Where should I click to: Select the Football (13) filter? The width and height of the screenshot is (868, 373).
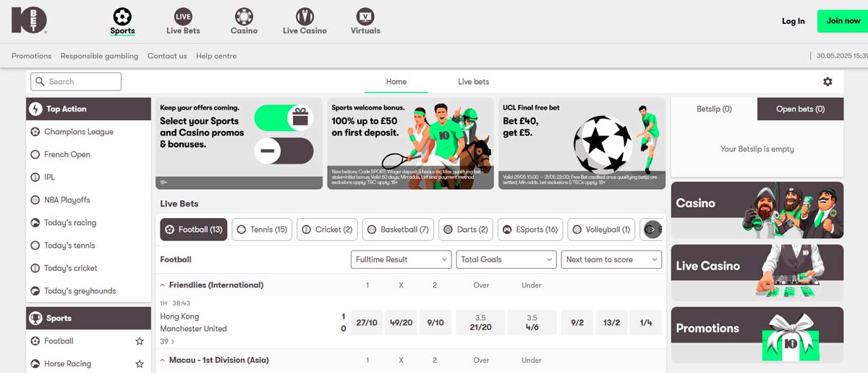coord(194,230)
